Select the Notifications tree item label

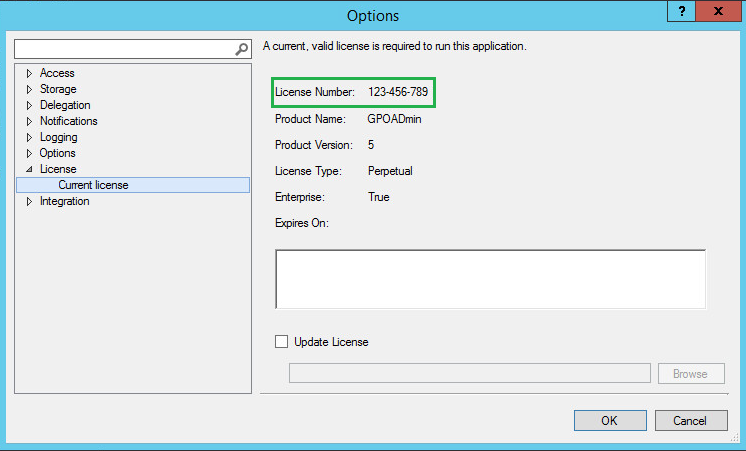[x=68, y=121]
